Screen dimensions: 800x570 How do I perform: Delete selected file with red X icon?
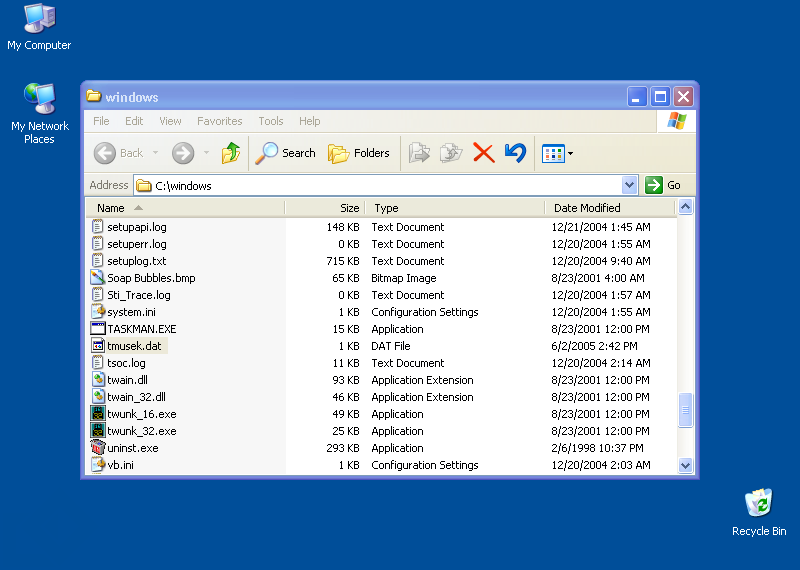483,153
